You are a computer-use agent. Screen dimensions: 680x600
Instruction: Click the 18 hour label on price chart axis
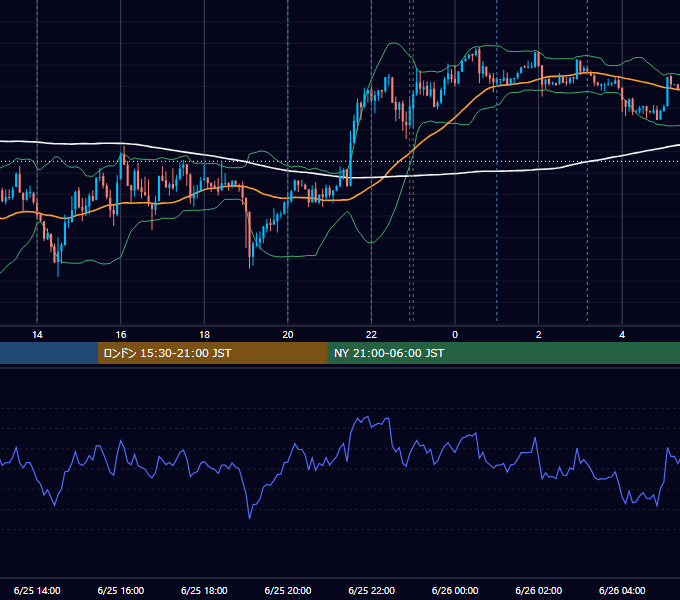click(204, 335)
